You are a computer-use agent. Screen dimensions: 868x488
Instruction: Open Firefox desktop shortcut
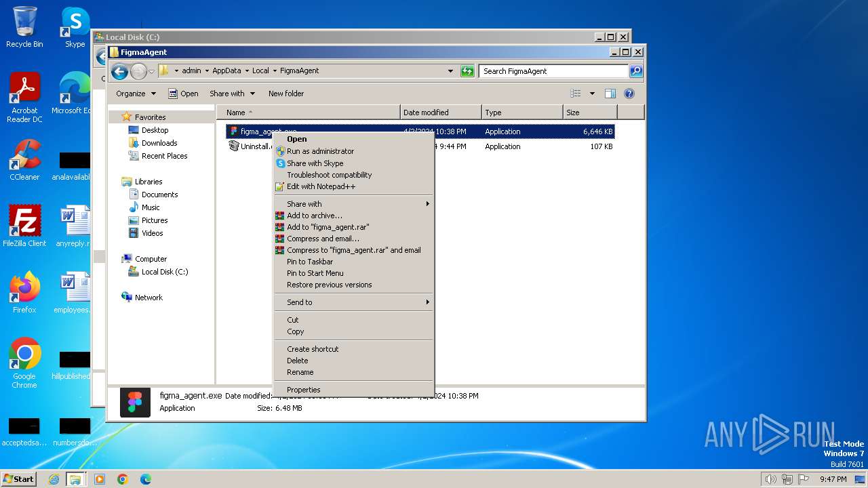24,292
